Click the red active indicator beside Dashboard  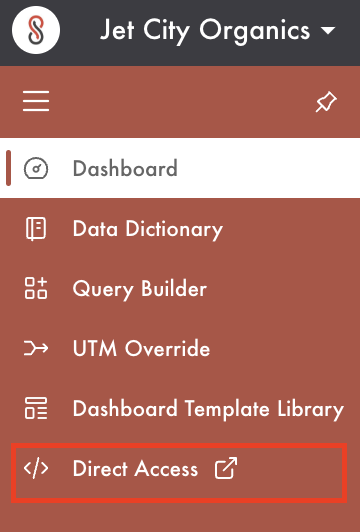[x=8, y=168]
